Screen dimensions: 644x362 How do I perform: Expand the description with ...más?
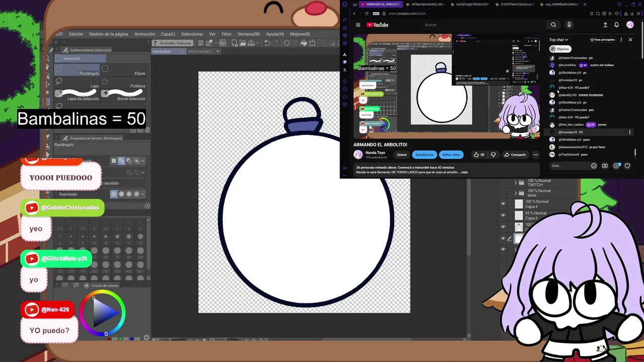pyautogui.click(x=463, y=172)
